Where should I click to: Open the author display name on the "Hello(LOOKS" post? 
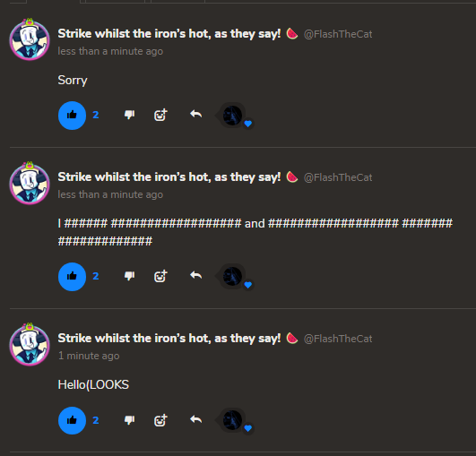pyautogui.click(x=169, y=339)
